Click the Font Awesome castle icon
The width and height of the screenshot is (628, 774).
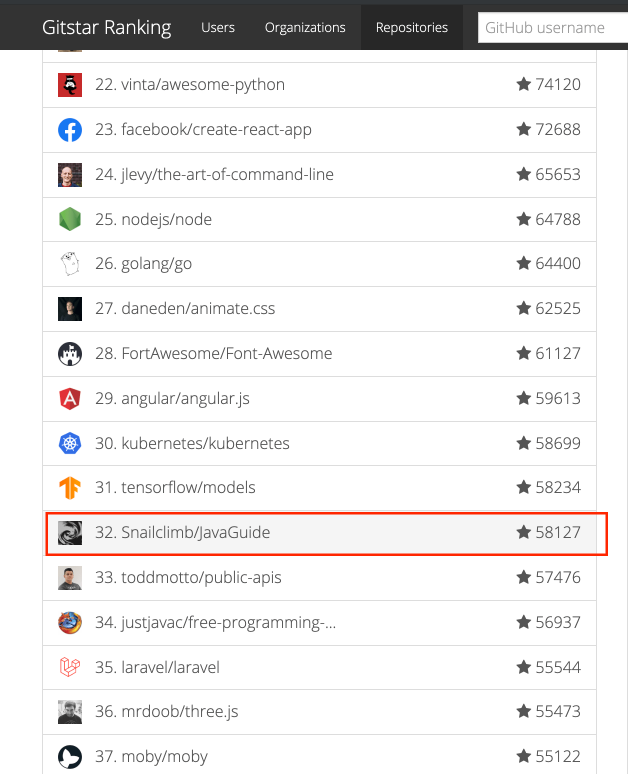click(70, 353)
